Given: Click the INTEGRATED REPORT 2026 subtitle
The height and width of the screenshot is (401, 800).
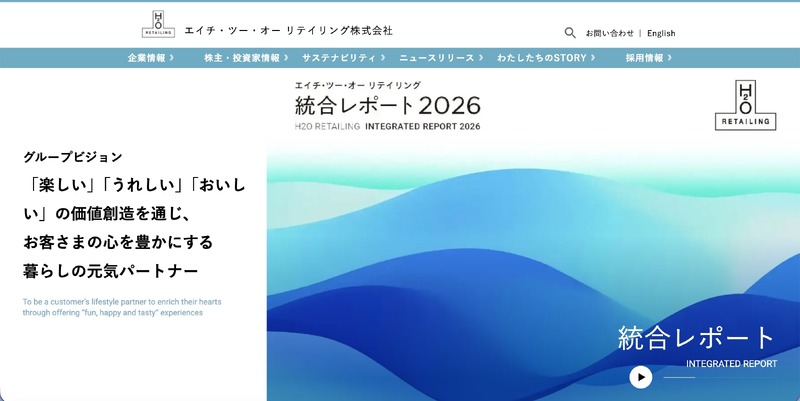Looking at the screenshot, I should point(422,127).
